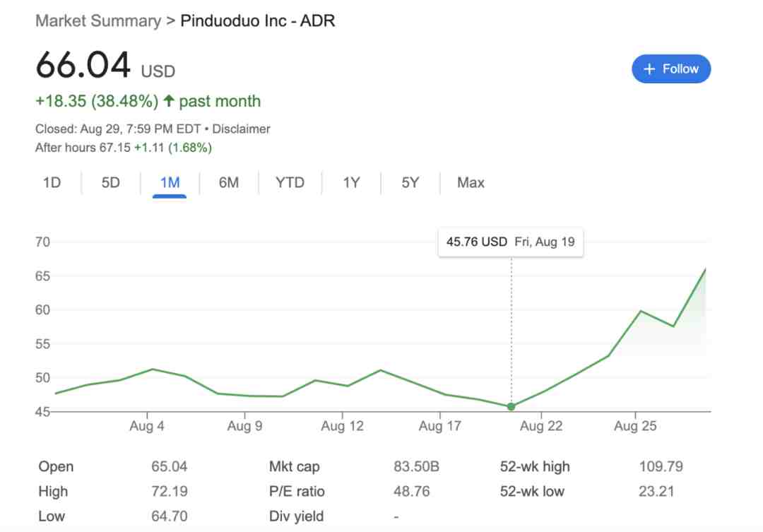Click the Aug 22 axis label
763x532 pixels.
tap(541, 426)
